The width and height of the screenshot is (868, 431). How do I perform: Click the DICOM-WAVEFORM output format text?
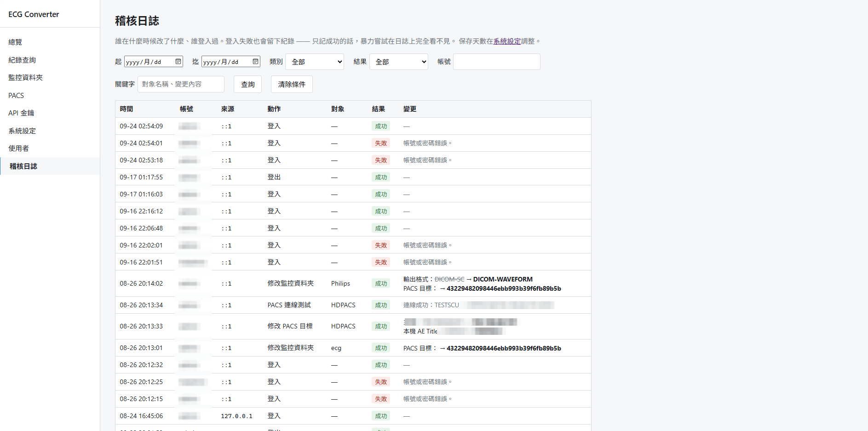(503, 279)
